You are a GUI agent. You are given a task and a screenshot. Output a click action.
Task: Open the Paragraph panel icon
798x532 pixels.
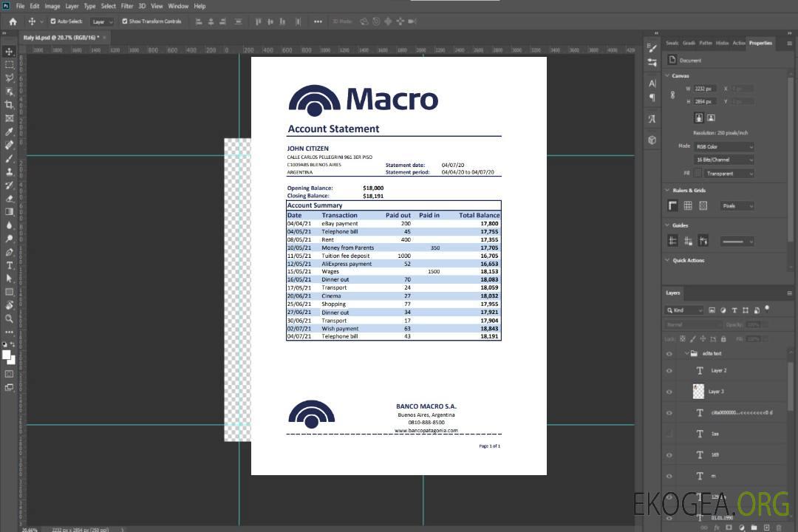point(652,98)
